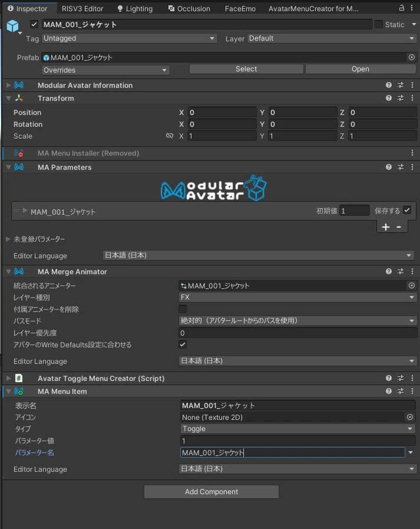Remove parameter with minus button

[x=399, y=227]
